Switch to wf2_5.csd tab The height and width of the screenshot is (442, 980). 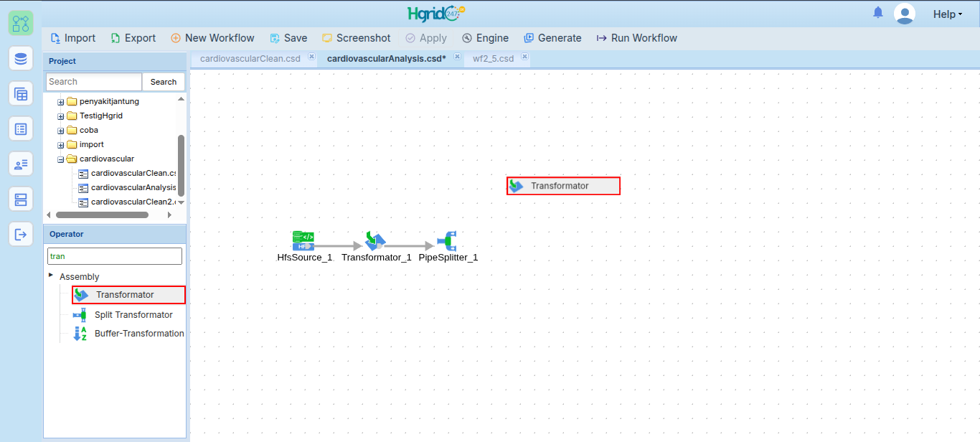(494, 59)
